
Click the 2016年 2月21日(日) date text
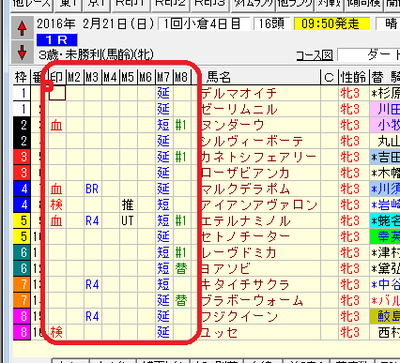(x=96, y=24)
